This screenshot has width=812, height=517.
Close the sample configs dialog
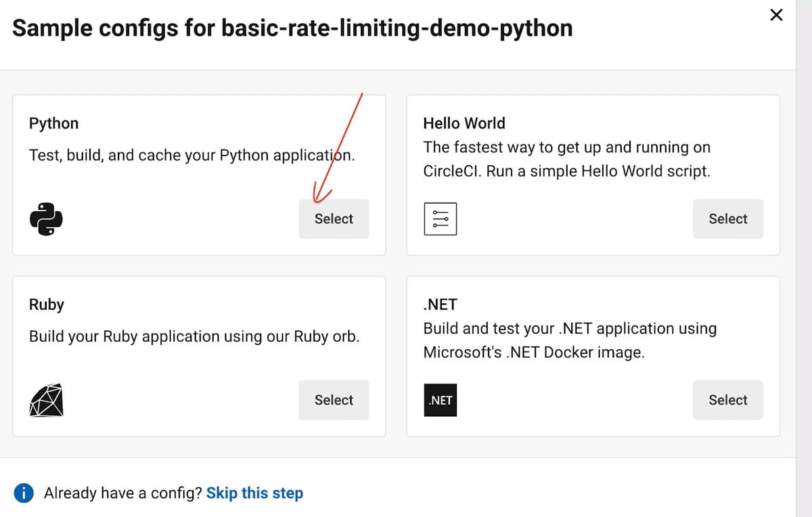[x=776, y=15]
